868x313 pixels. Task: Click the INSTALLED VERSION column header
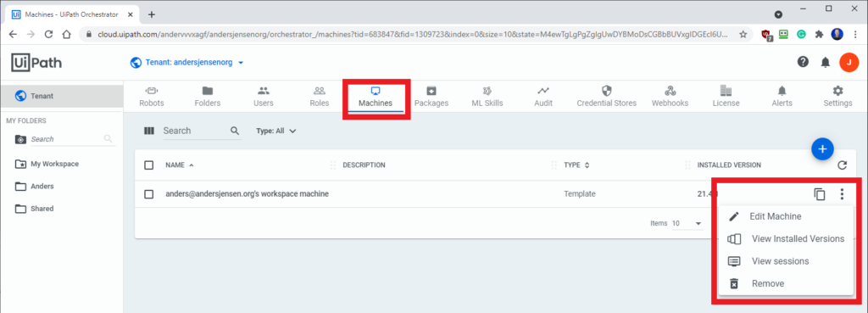coord(729,165)
